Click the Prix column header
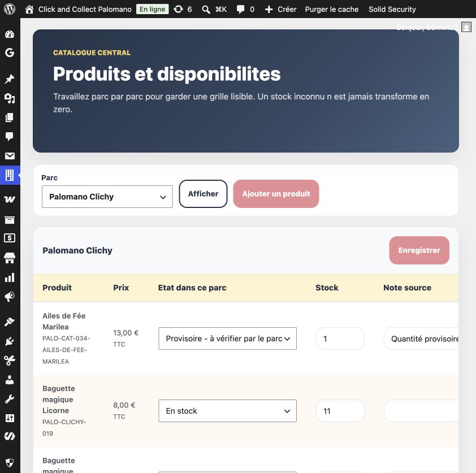Screen dimensions: 476x473 point(121,288)
